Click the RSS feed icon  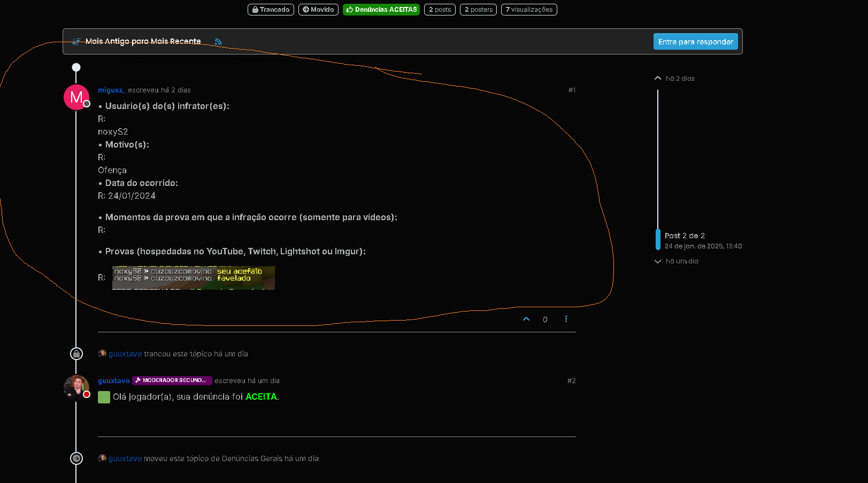(x=218, y=42)
